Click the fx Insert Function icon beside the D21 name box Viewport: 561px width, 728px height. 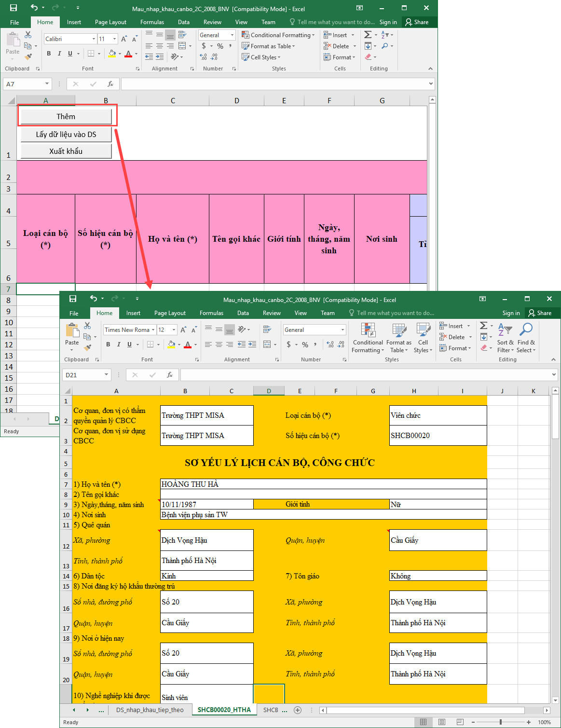click(169, 375)
